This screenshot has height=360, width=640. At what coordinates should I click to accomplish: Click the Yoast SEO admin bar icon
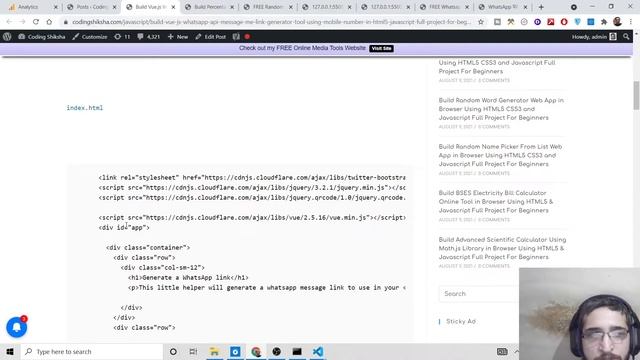click(x=236, y=37)
